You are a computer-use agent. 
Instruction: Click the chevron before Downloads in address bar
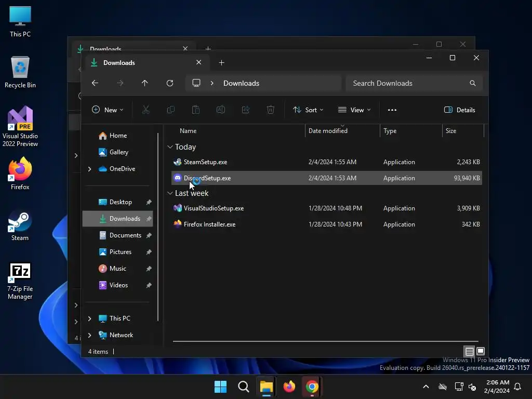coord(212,83)
